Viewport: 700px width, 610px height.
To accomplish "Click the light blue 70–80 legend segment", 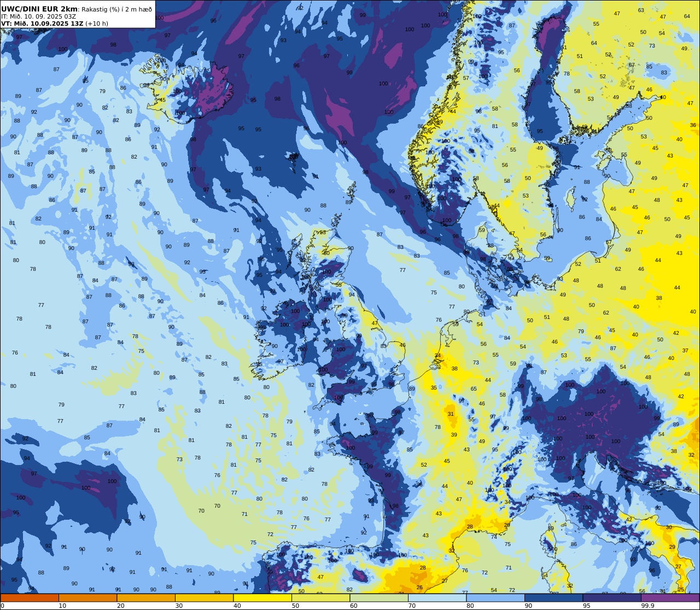I will (437, 597).
